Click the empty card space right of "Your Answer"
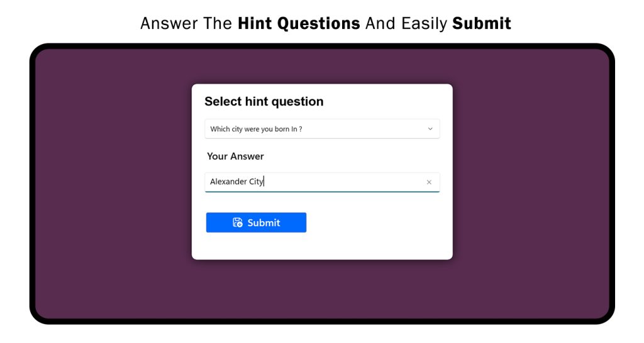Viewport: 644px width, 343px height. click(352, 156)
